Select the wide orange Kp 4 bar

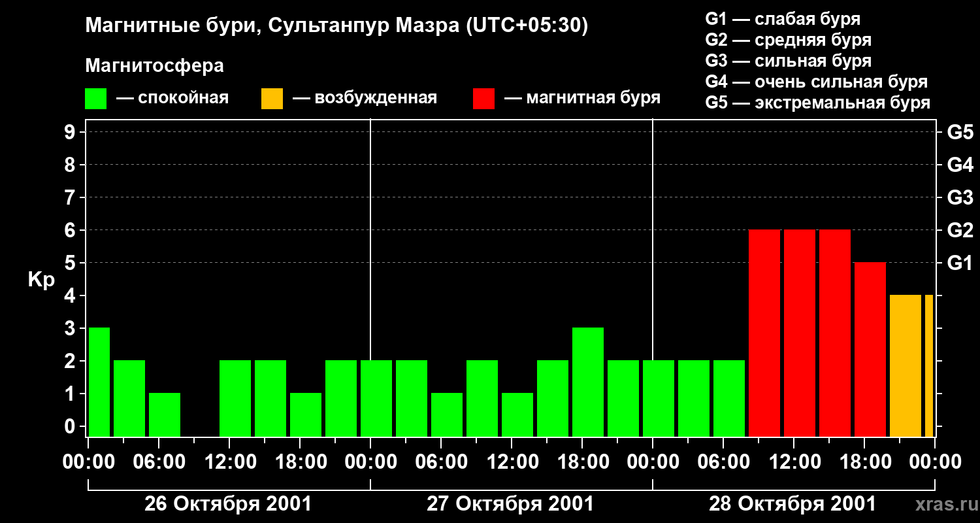906,365
